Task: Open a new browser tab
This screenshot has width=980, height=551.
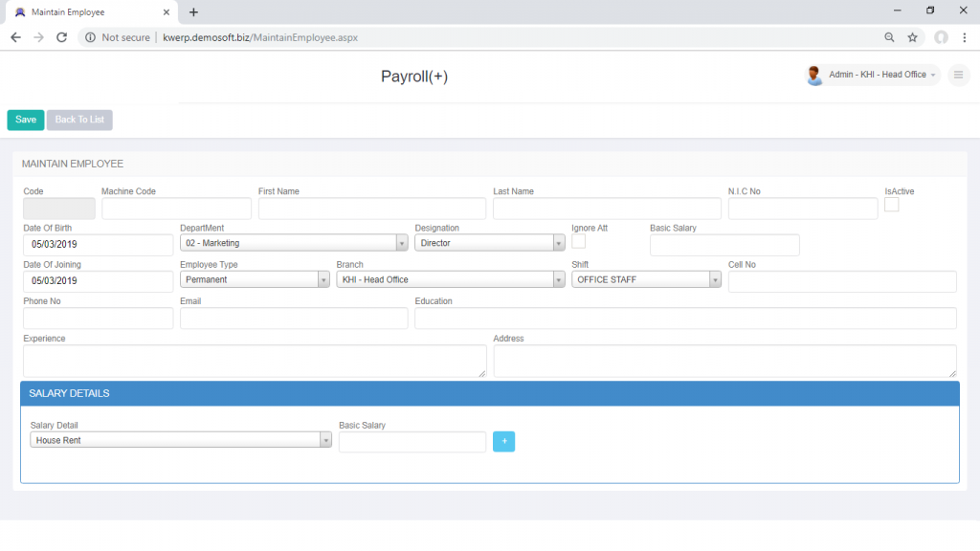Action: coord(194,12)
